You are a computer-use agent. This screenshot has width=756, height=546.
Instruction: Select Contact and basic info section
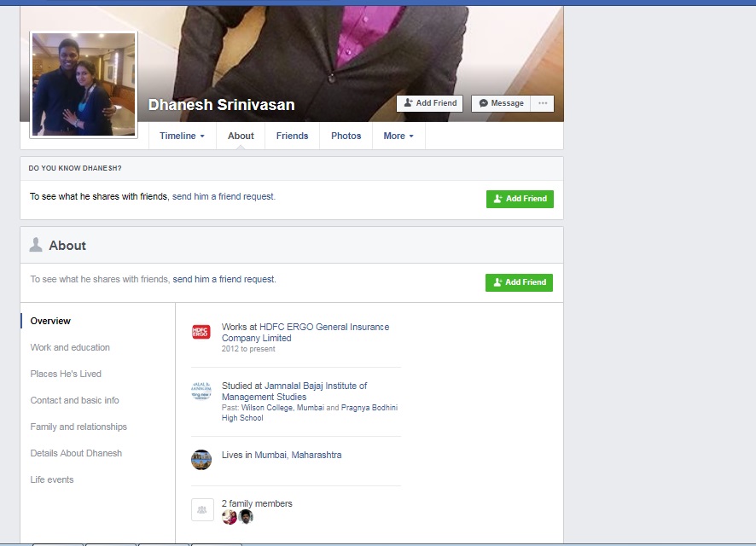(x=74, y=400)
